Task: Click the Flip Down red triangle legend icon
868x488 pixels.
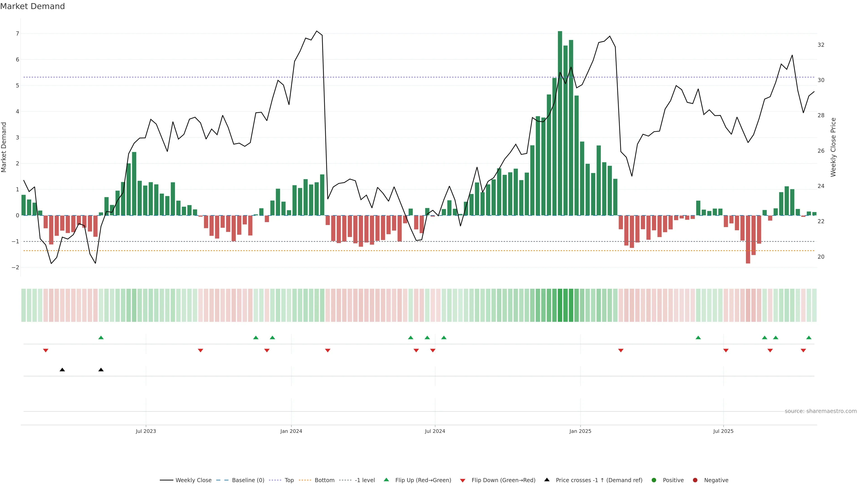Action: (463, 480)
